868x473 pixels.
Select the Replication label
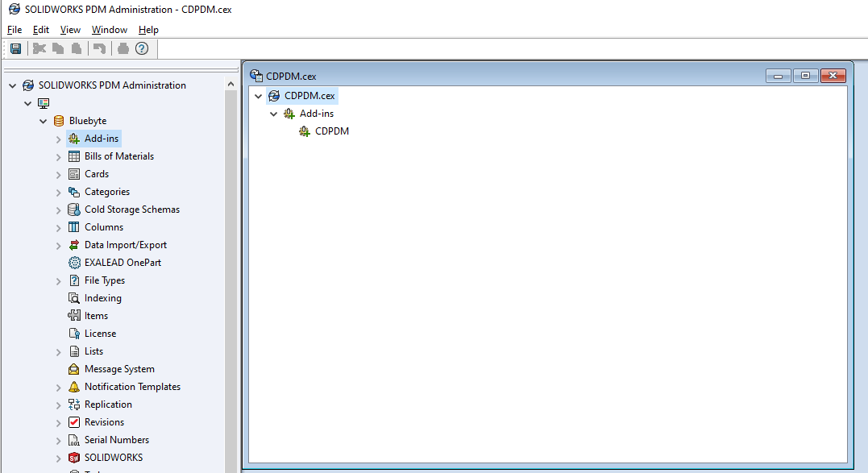[x=109, y=405]
